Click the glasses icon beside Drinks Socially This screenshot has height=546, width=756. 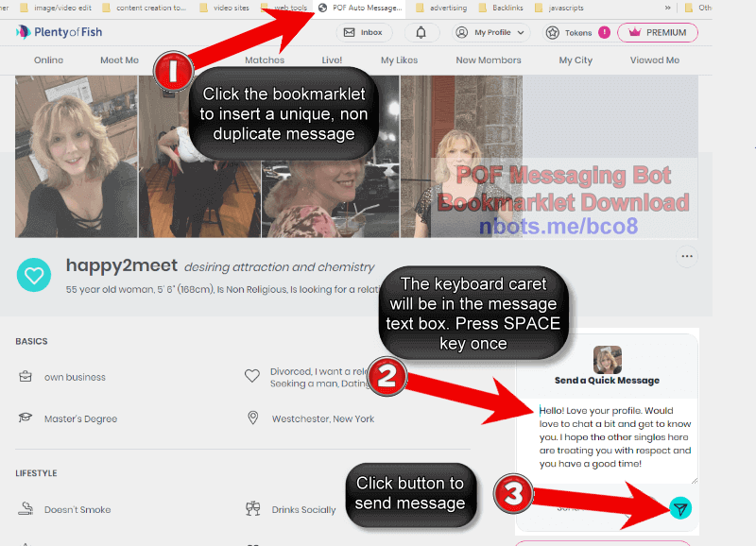pos(252,508)
